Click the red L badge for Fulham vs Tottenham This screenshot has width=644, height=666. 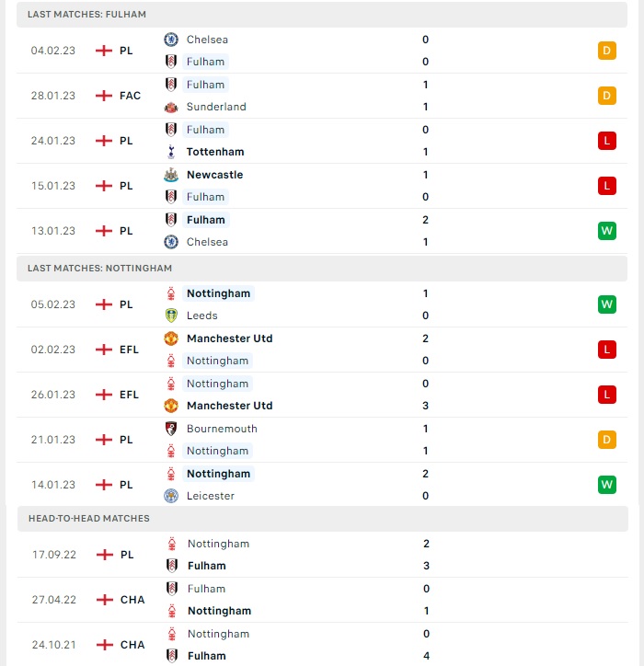tap(606, 141)
